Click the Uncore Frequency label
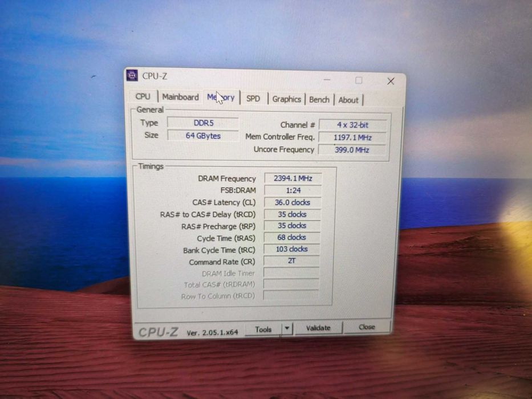 pyautogui.click(x=283, y=149)
